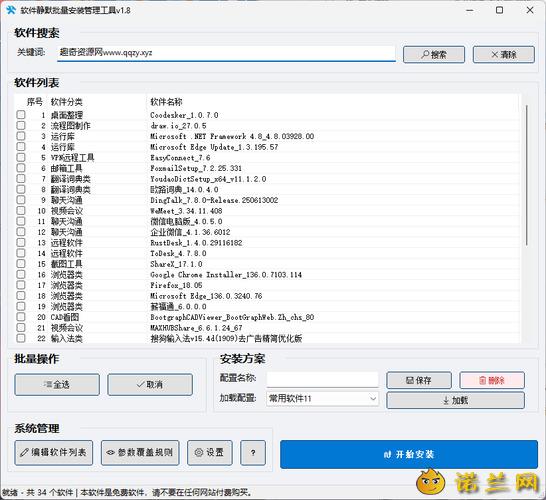
Task: Focus the 配置名称 input field
Action: [x=322, y=380]
